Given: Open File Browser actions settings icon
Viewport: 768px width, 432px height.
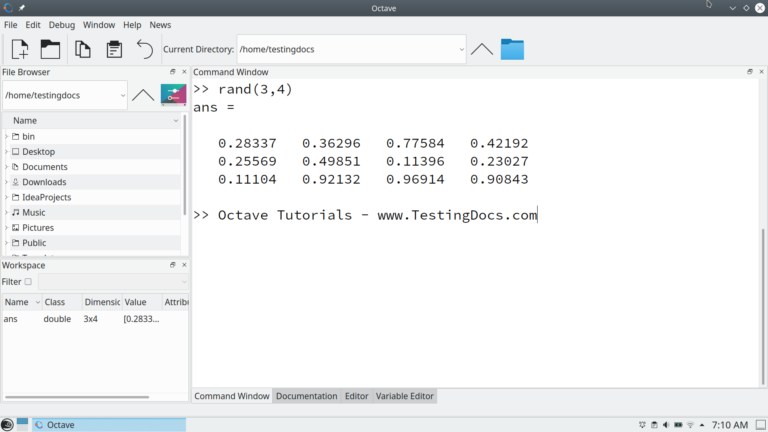Looking at the screenshot, I should (x=173, y=95).
